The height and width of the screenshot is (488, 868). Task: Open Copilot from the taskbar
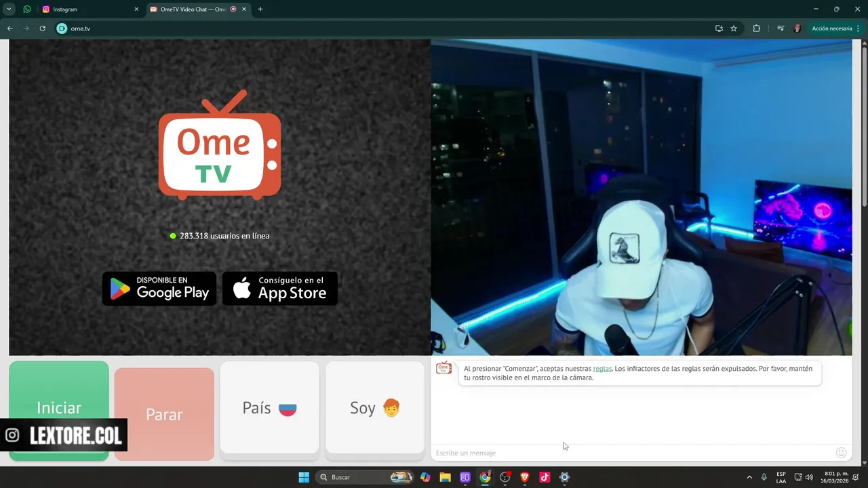click(x=425, y=477)
